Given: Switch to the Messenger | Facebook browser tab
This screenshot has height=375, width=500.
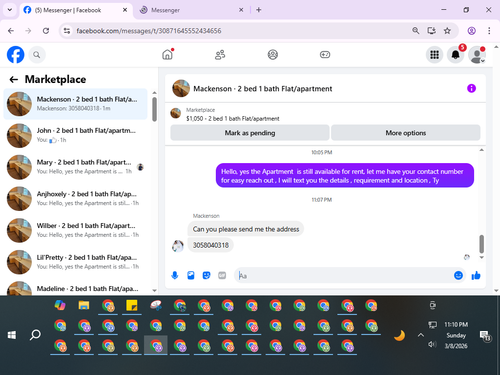Looking at the screenshot, I should pyautogui.click(x=75, y=10).
